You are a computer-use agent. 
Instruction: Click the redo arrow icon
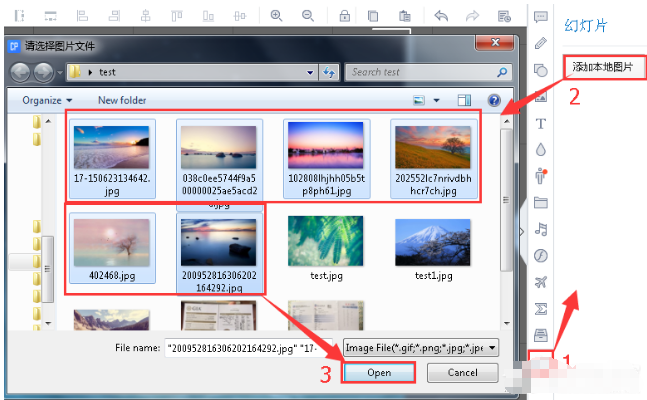[x=472, y=16]
